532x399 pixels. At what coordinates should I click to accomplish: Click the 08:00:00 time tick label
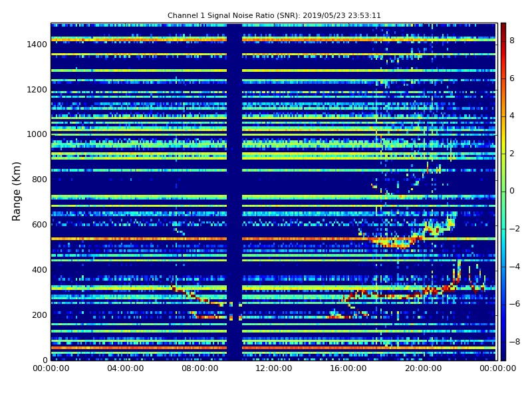click(200, 368)
